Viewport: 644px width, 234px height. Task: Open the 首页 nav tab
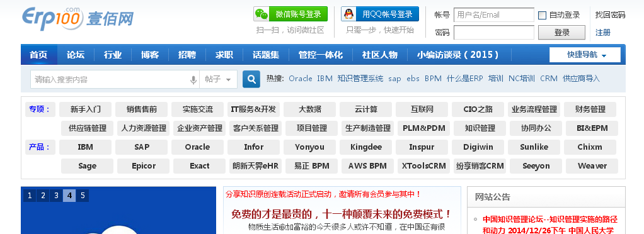tap(38, 55)
